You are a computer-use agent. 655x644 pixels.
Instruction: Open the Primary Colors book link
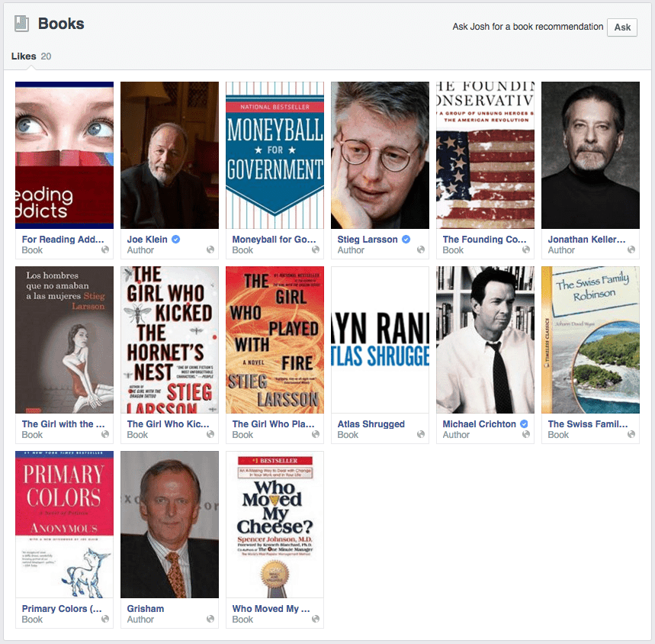[62, 608]
